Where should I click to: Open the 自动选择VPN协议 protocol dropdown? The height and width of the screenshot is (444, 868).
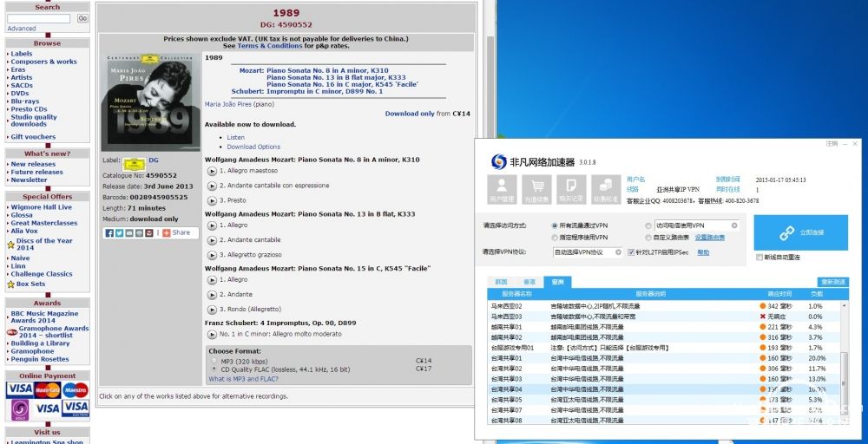(x=588, y=252)
